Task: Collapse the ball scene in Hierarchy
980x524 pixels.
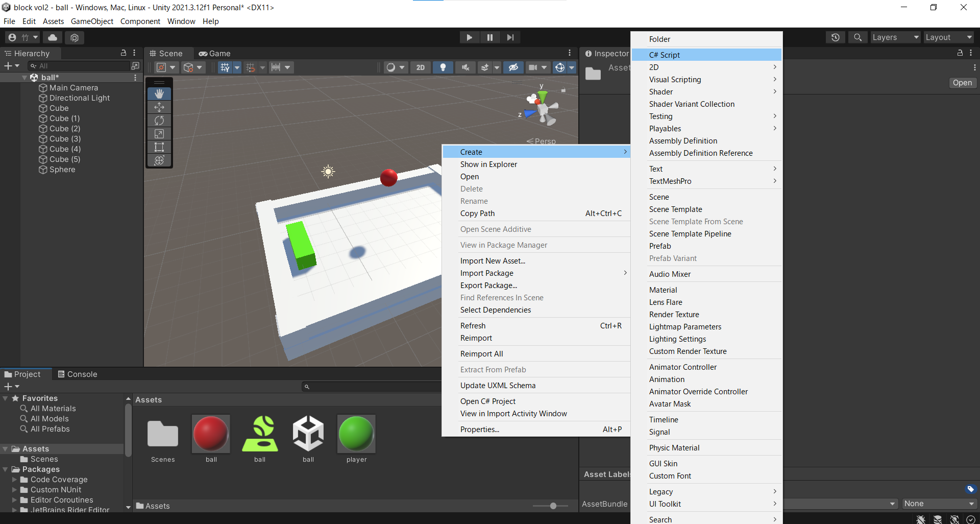Action: point(24,78)
